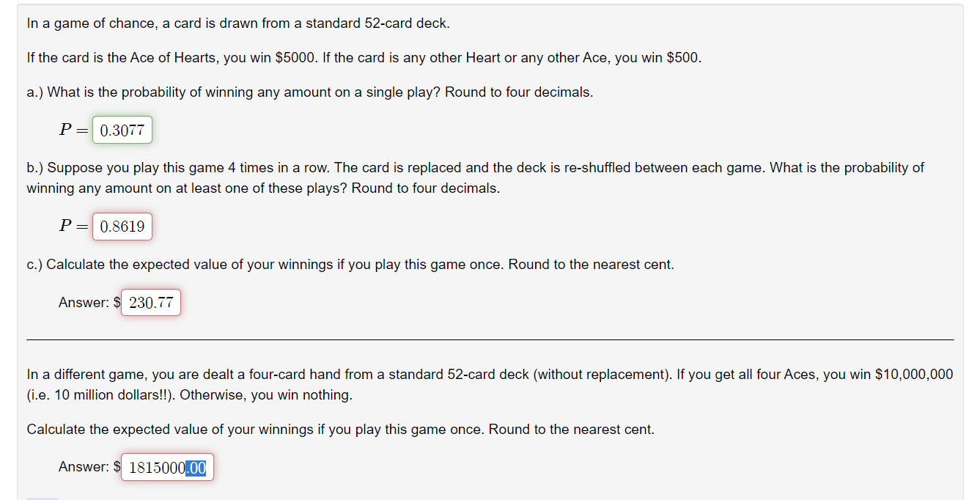Click the Answer: $ label beside 1815000.00
The image size is (980, 500).
point(86,467)
